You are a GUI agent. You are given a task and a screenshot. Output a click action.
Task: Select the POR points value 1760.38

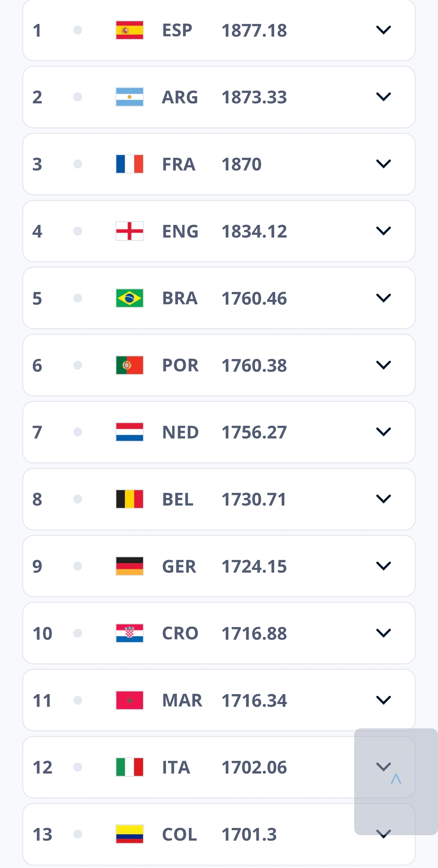(254, 365)
